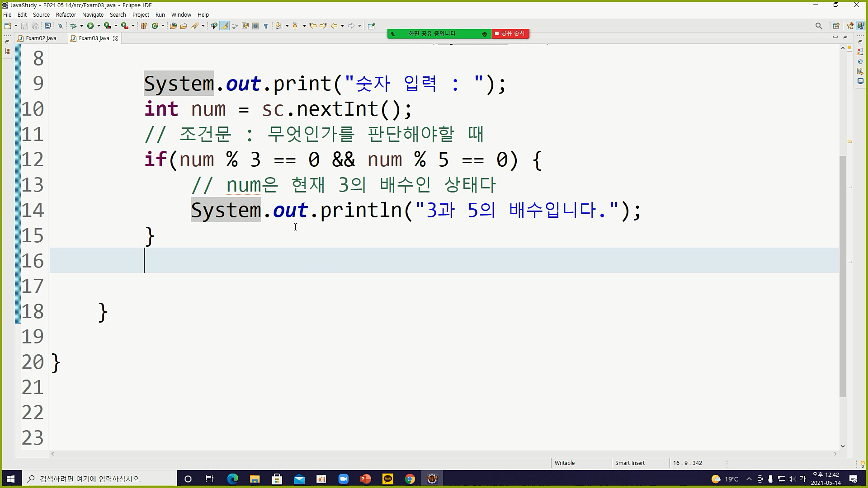Click the Last Edit Location arrow icon
Screen dimensions: 868x488
click(312, 26)
